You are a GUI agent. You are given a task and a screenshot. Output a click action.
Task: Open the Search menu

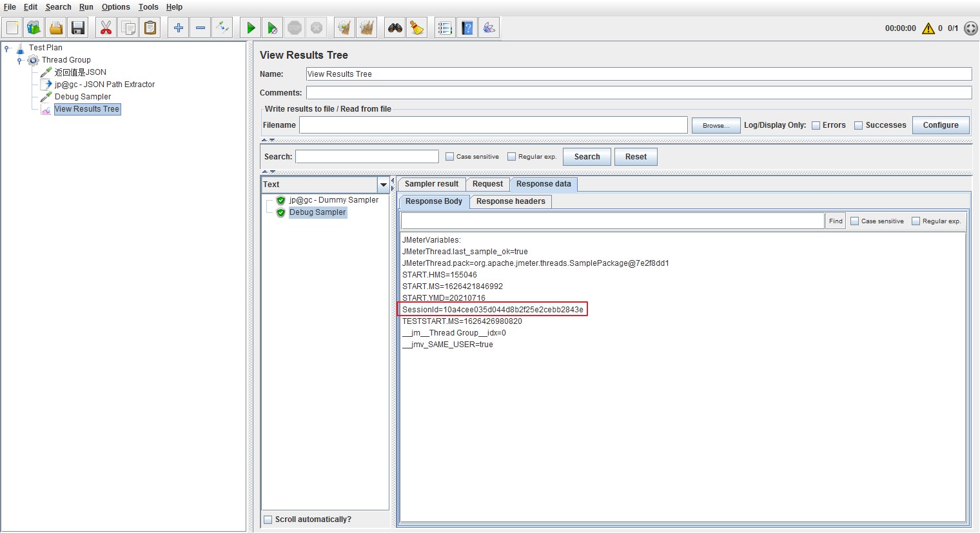coord(58,7)
